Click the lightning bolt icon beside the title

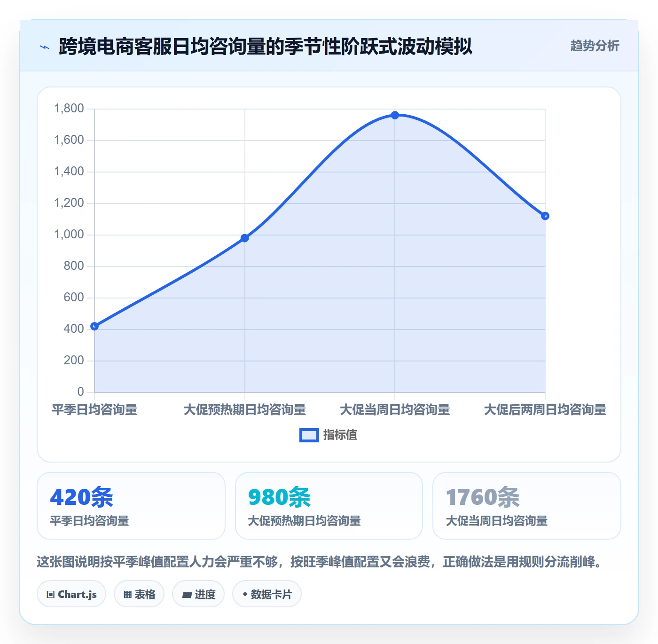coord(45,47)
